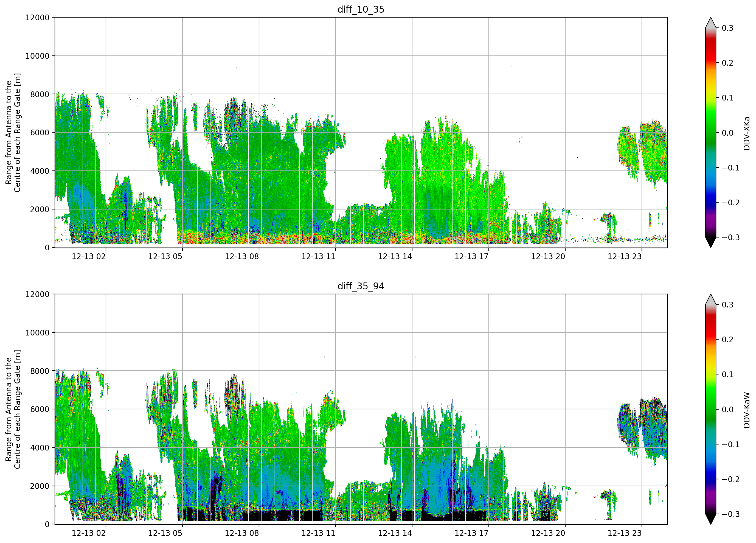The image size is (756, 543).
Task: Click the "0" y-tick in the diff_10_35 plot
Action: point(47,248)
